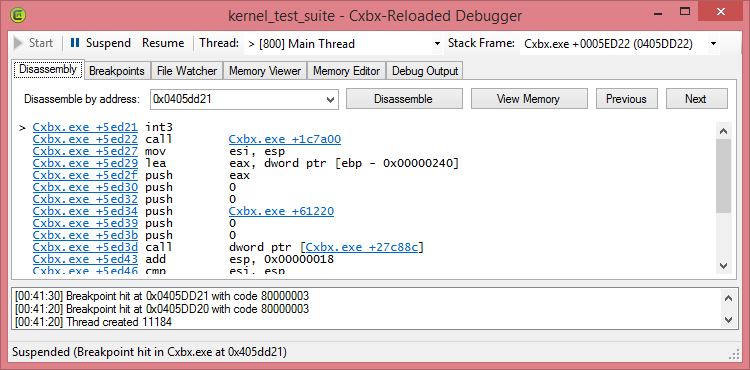Click the log panel scroll up arrow
The image size is (750, 370).
728,298
